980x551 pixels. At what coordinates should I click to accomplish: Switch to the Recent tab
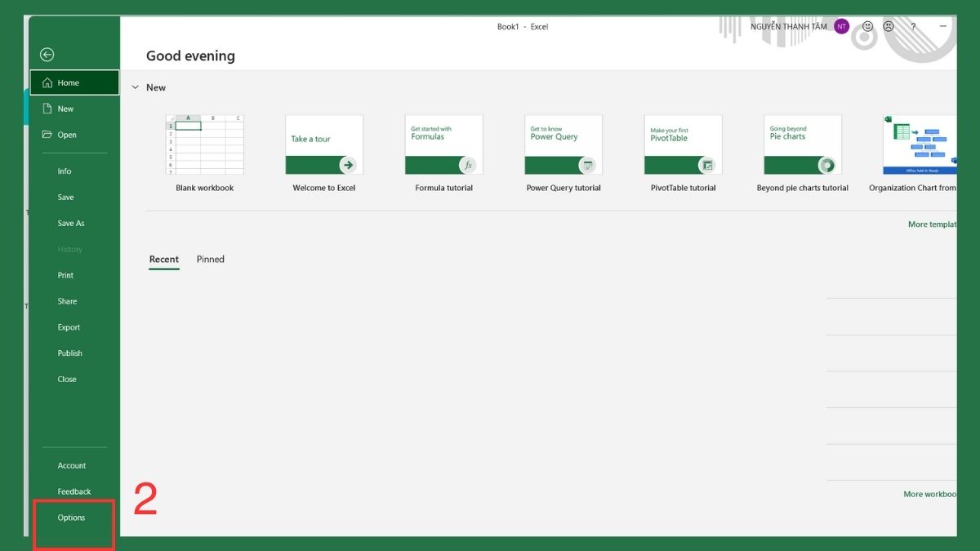click(x=163, y=260)
